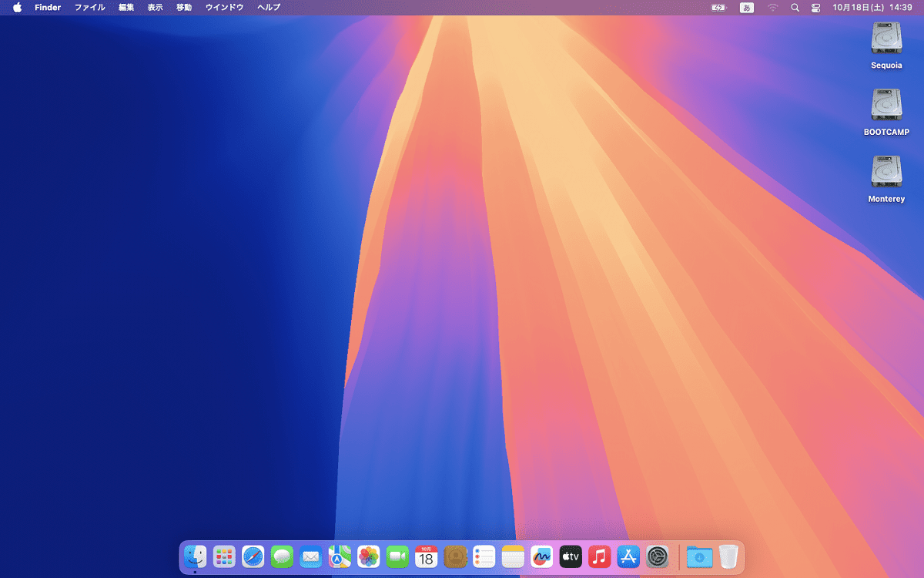Image resolution: width=924 pixels, height=578 pixels.
Task: Open the Wi-Fi status menu
Action: click(772, 7)
